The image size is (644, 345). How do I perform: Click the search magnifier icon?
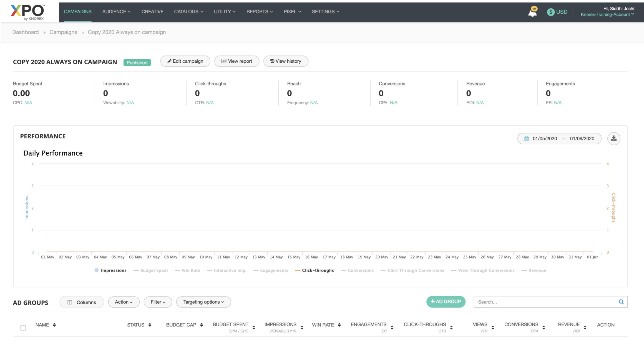(x=621, y=302)
